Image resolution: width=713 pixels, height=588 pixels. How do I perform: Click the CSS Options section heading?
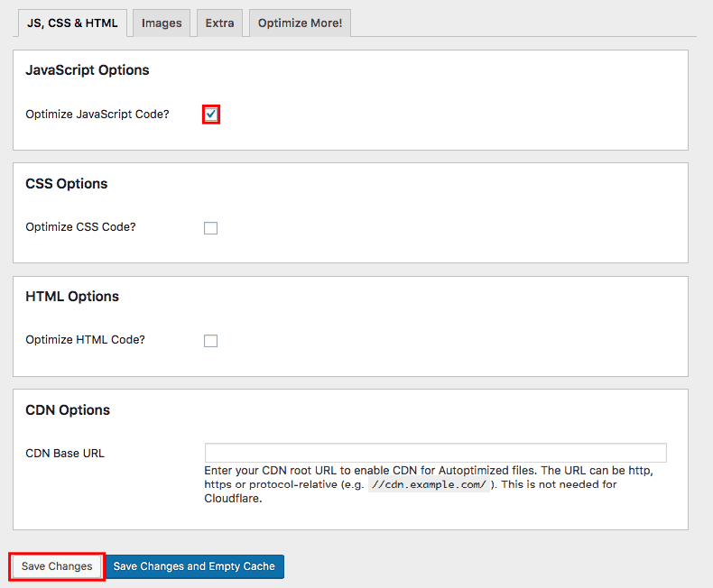(x=67, y=184)
